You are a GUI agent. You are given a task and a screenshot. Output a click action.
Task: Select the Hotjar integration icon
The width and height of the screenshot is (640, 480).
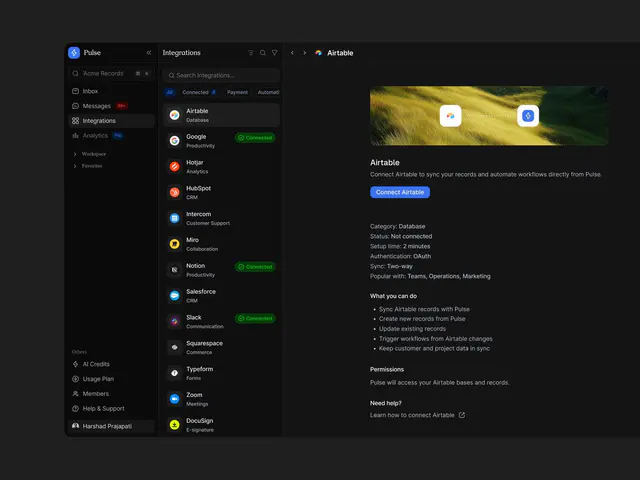(175, 167)
